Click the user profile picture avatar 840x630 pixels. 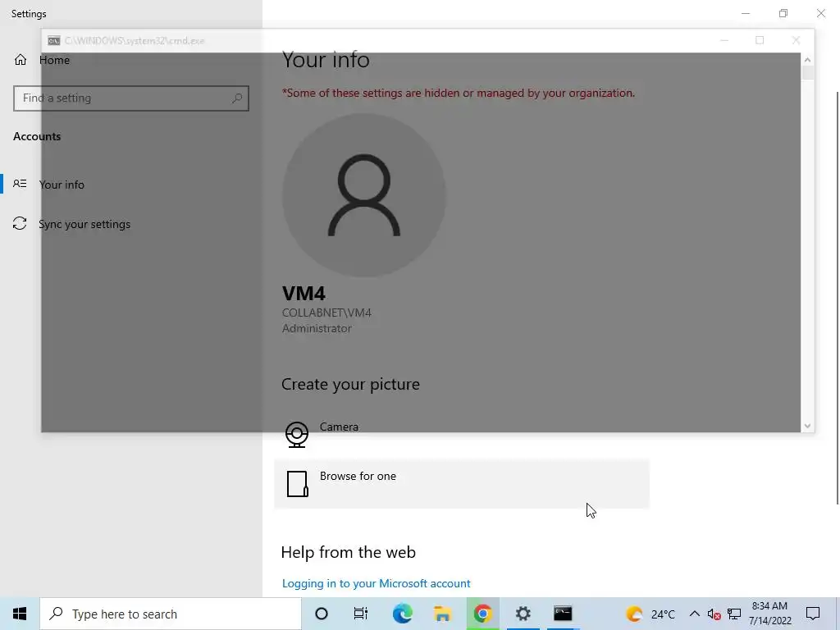click(363, 195)
